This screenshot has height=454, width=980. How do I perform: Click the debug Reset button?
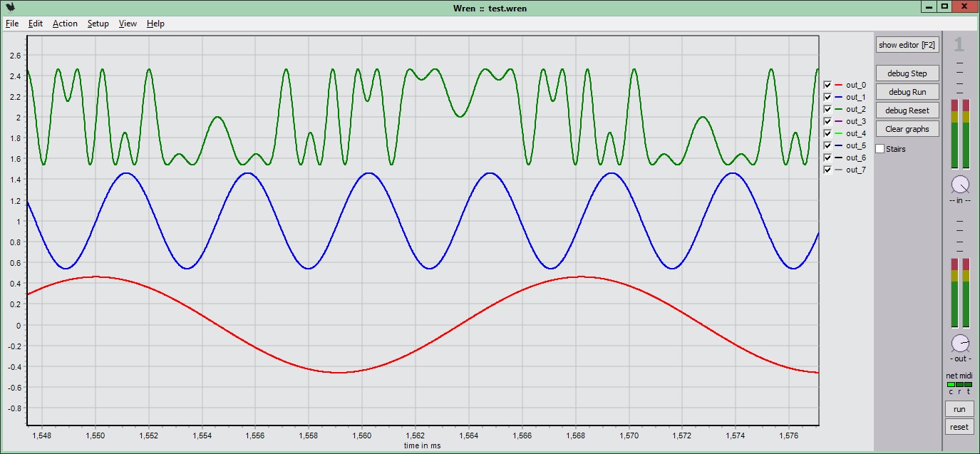coord(907,110)
